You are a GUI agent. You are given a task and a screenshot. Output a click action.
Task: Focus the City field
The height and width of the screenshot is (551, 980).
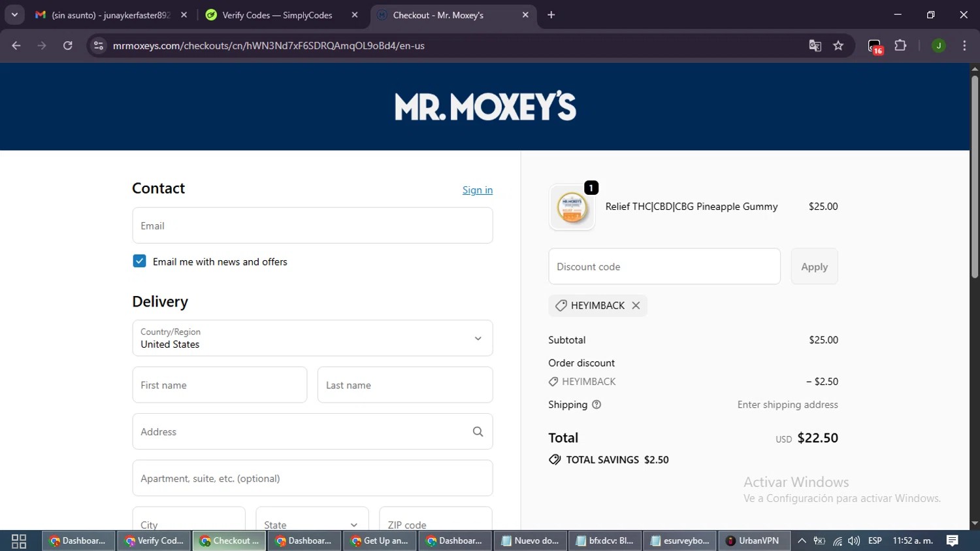tap(189, 519)
